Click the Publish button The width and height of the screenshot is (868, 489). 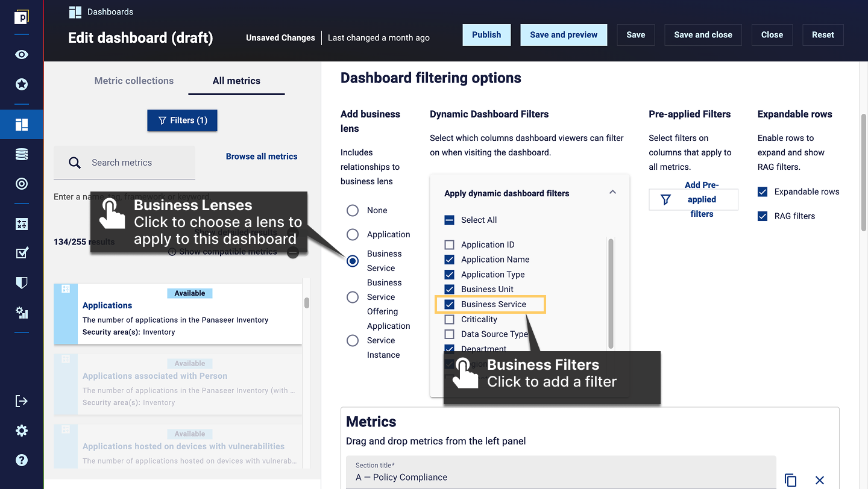tap(486, 35)
